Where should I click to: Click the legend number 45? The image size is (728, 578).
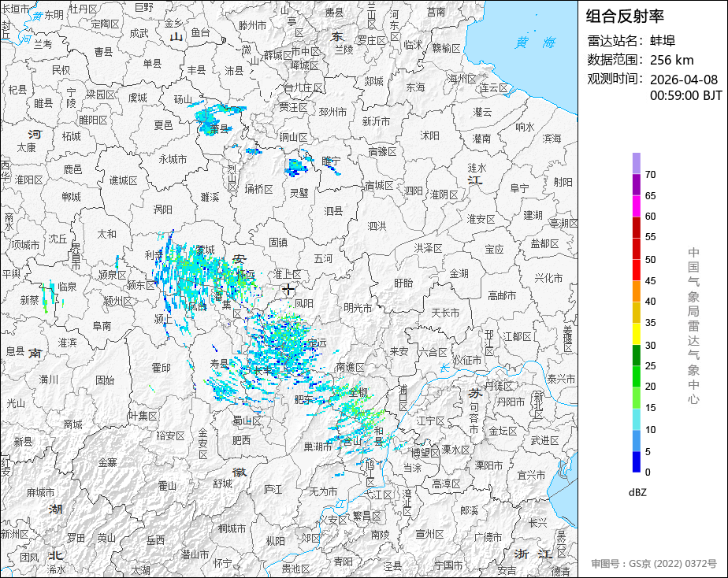pyautogui.click(x=651, y=280)
